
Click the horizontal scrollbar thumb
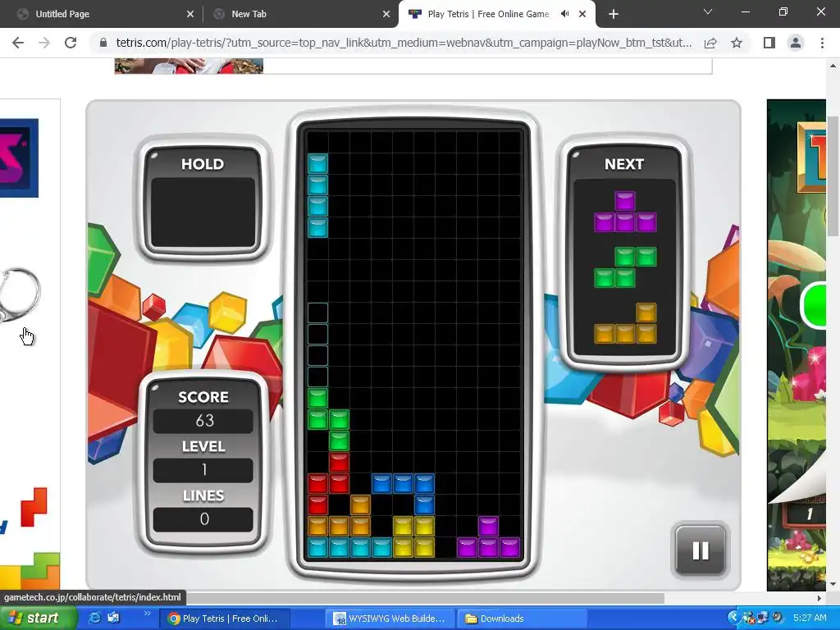point(425,598)
